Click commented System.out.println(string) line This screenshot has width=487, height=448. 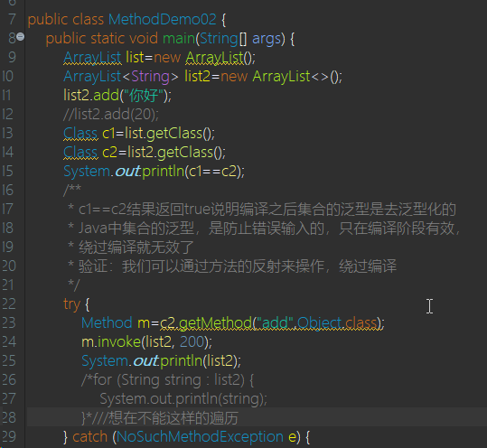183,398
